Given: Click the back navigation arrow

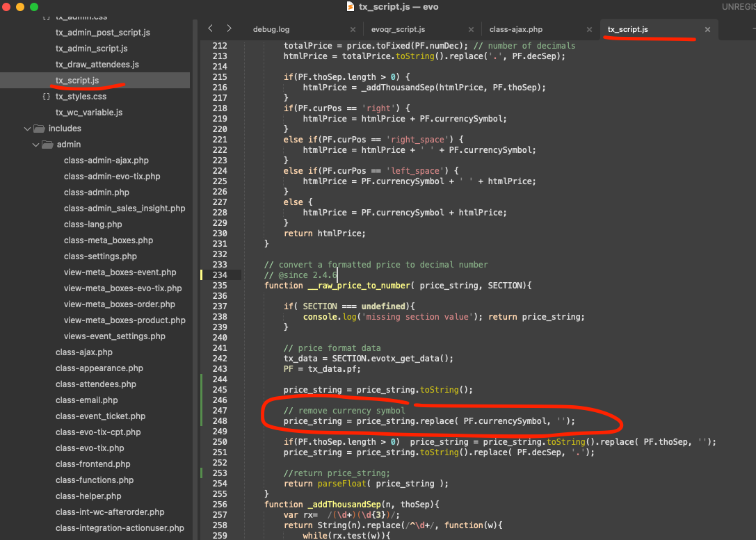Looking at the screenshot, I should [x=210, y=28].
